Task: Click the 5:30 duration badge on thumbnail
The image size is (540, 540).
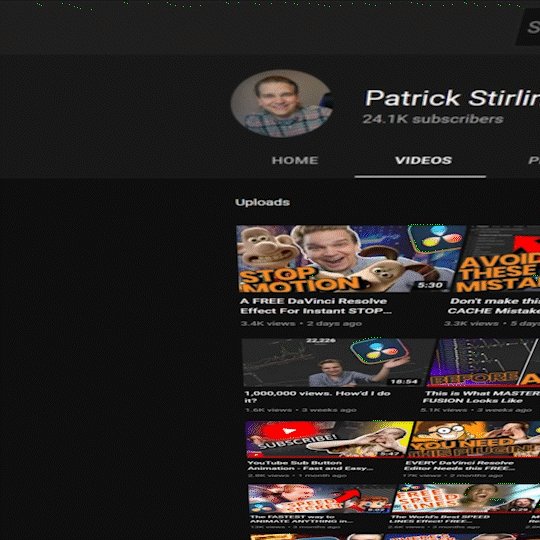Action: coord(430,285)
